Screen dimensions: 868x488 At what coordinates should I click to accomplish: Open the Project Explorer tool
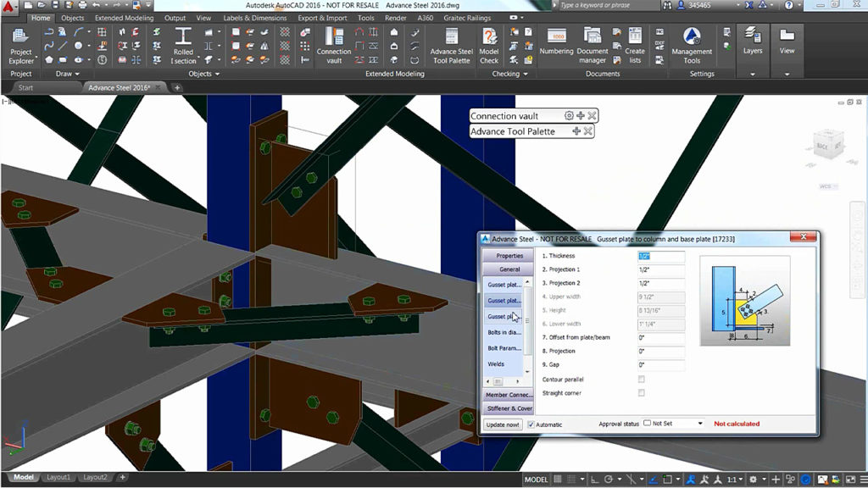coord(20,47)
